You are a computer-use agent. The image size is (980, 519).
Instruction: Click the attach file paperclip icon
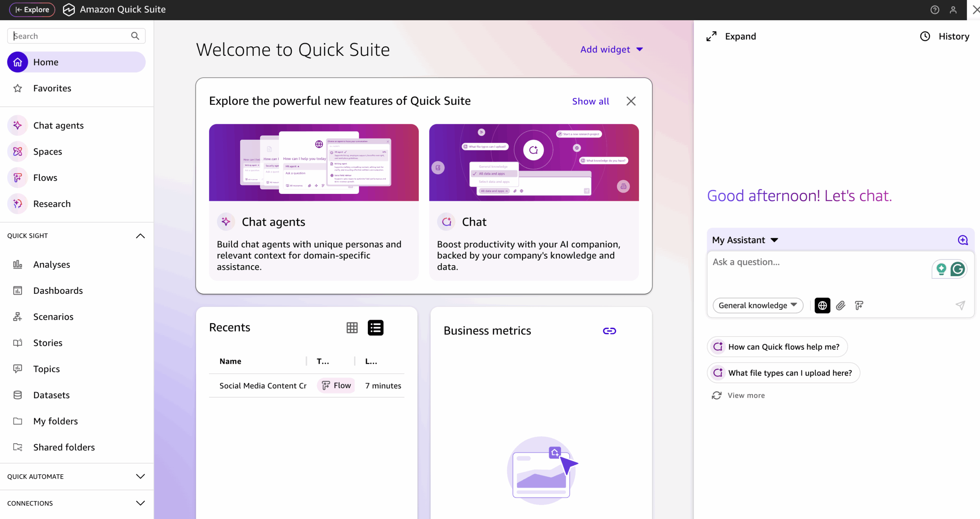click(840, 305)
